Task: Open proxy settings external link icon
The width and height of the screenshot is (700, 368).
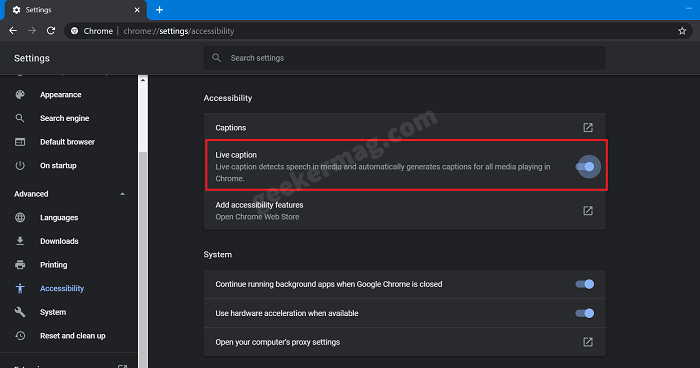Action: (x=588, y=342)
